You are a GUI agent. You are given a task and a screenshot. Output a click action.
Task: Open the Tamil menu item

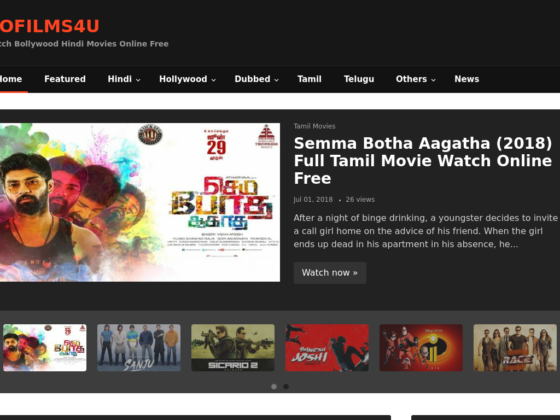(x=309, y=79)
